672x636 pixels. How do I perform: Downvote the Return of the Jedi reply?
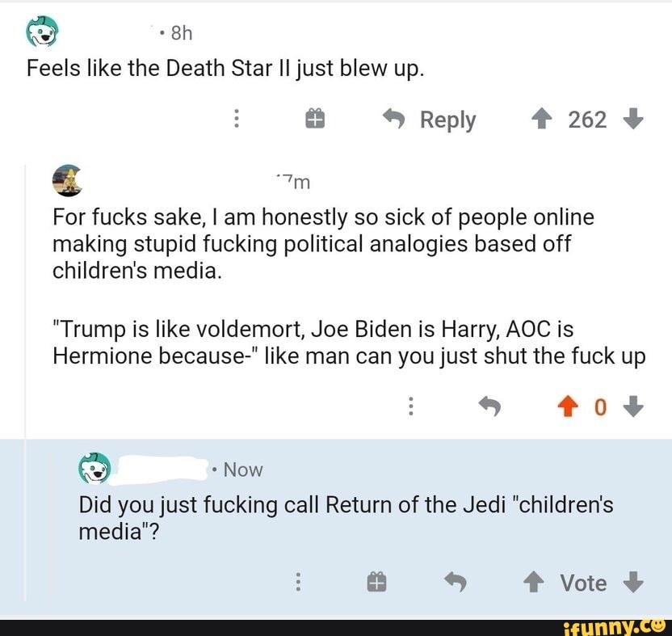click(635, 582)
